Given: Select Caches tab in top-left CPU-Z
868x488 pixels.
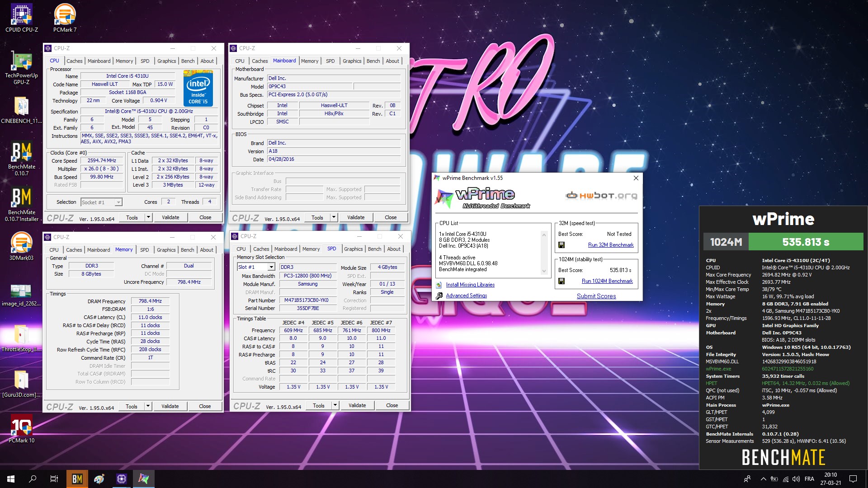Looking at the screenshot, I should tap(74, 61).
